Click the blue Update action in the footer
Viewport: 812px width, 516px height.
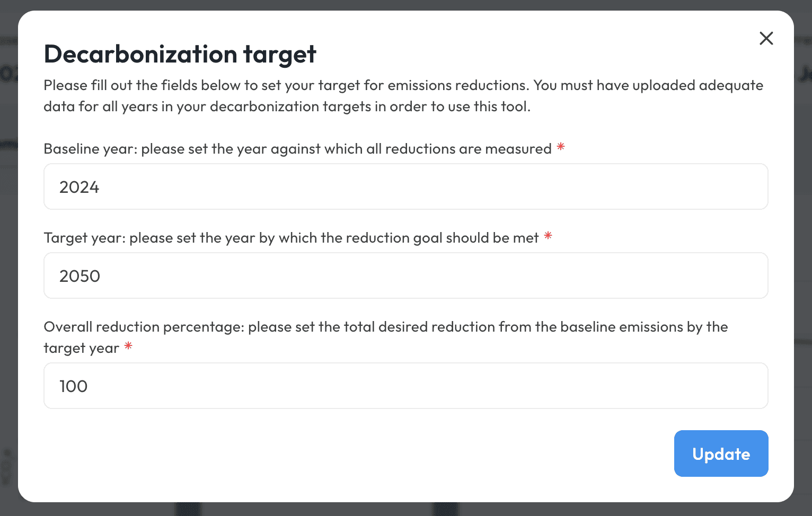[x=721, y=453]
